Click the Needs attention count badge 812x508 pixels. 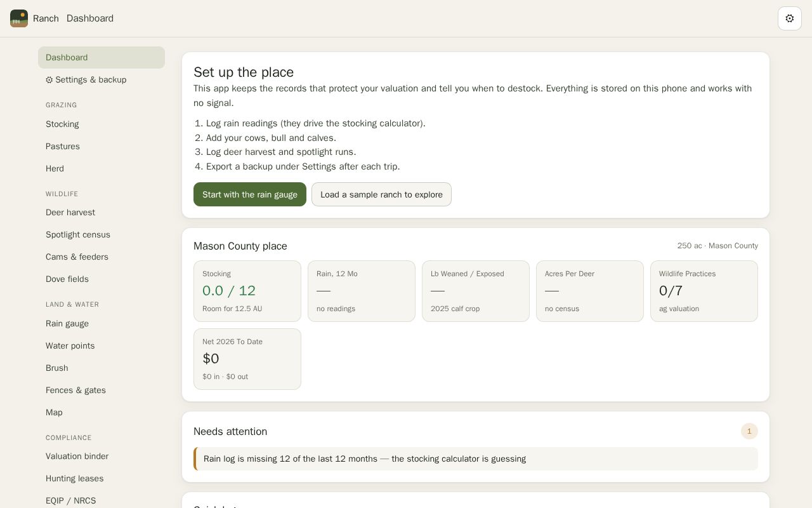coord(749,431)
